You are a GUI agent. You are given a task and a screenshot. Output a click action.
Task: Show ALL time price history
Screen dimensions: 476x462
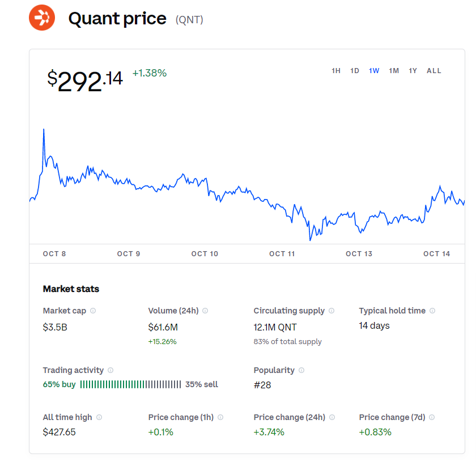click(x=434, y=71)
